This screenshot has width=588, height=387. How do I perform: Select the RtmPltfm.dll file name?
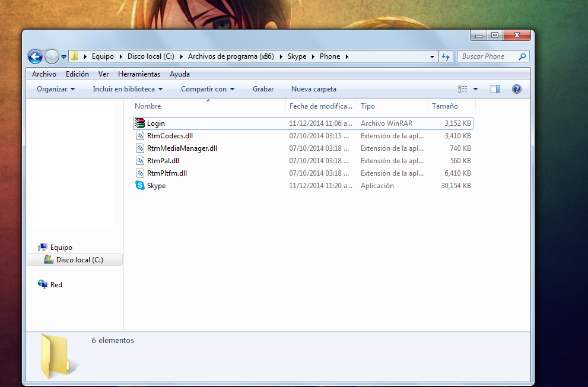[167, 173]
